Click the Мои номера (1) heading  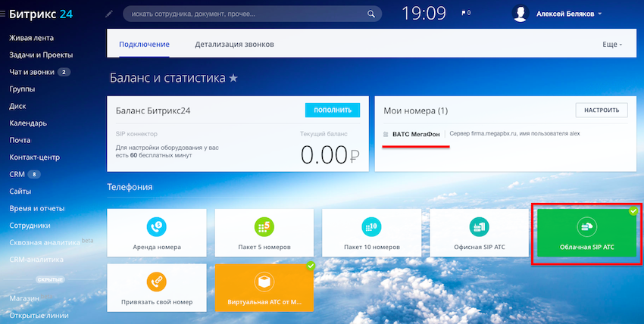(x=416, y=111)
